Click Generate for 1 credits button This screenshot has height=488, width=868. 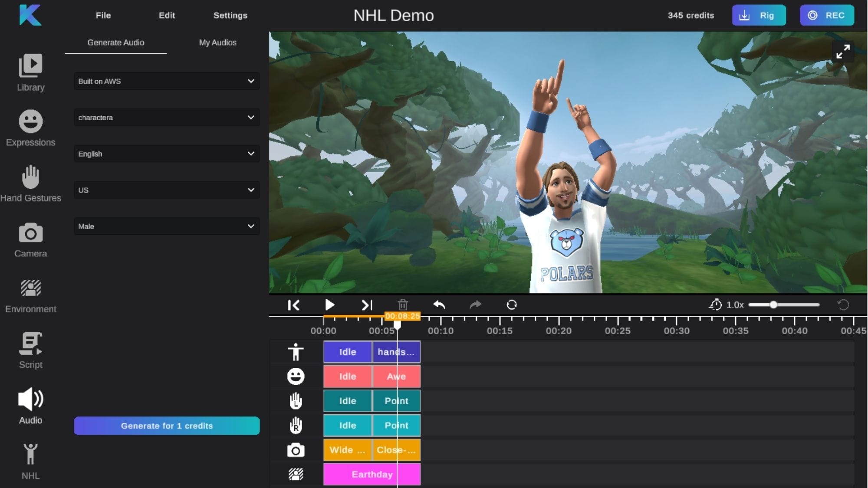(166, 426)
